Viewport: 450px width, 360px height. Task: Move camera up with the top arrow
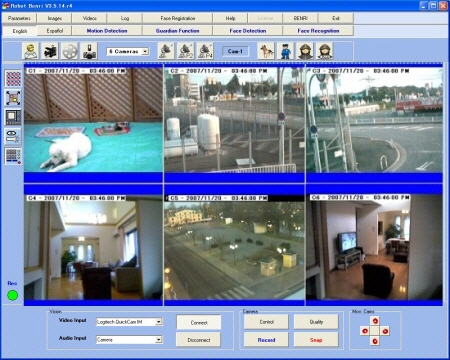pos(375,321)
